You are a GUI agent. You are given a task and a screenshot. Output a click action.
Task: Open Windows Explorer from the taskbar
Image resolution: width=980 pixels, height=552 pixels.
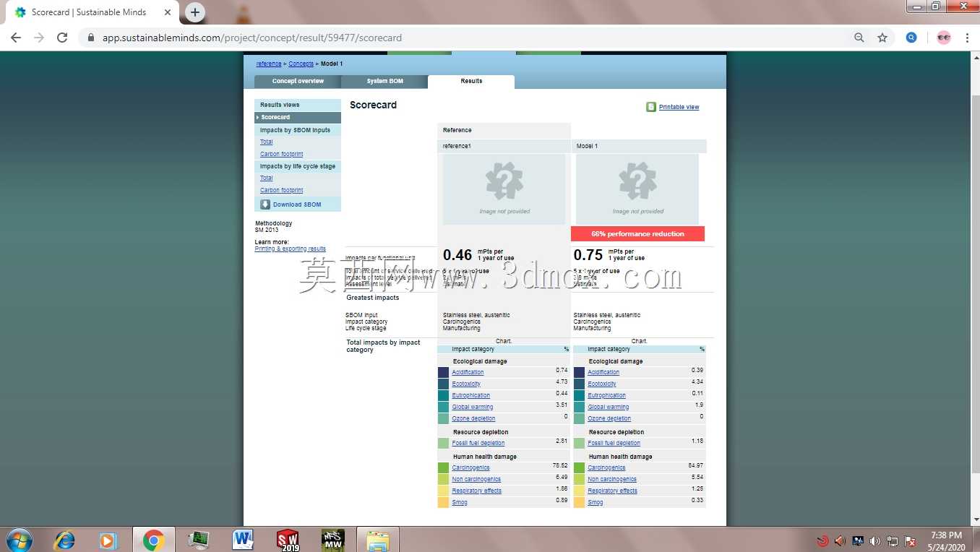click(x=377, y=540)
